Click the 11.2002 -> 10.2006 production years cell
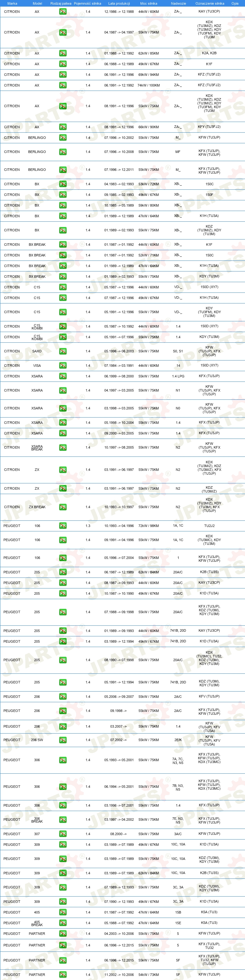The width and height of the screenshot is (245, 980). pos(119,975)
